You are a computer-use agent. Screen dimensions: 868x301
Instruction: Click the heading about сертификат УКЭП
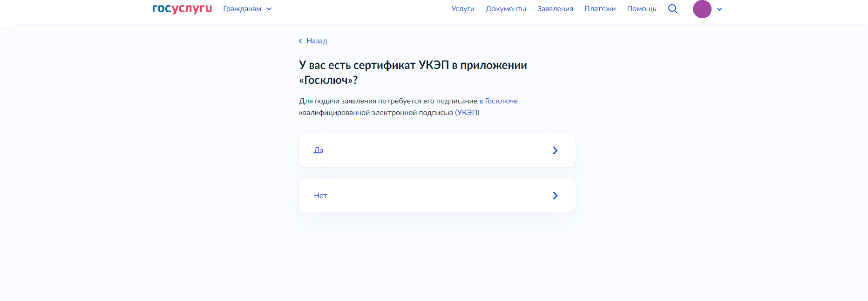click(x=413, y=72)
